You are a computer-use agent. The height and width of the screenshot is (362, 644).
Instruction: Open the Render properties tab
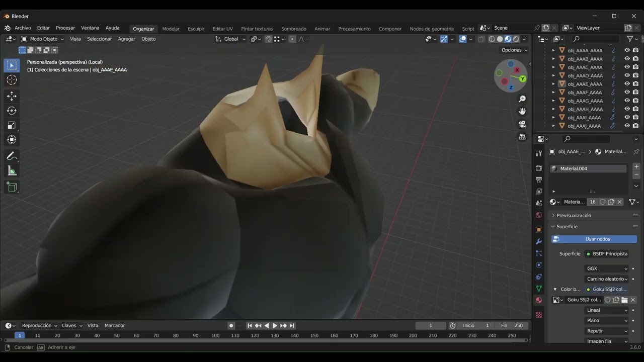click(539, 167)
